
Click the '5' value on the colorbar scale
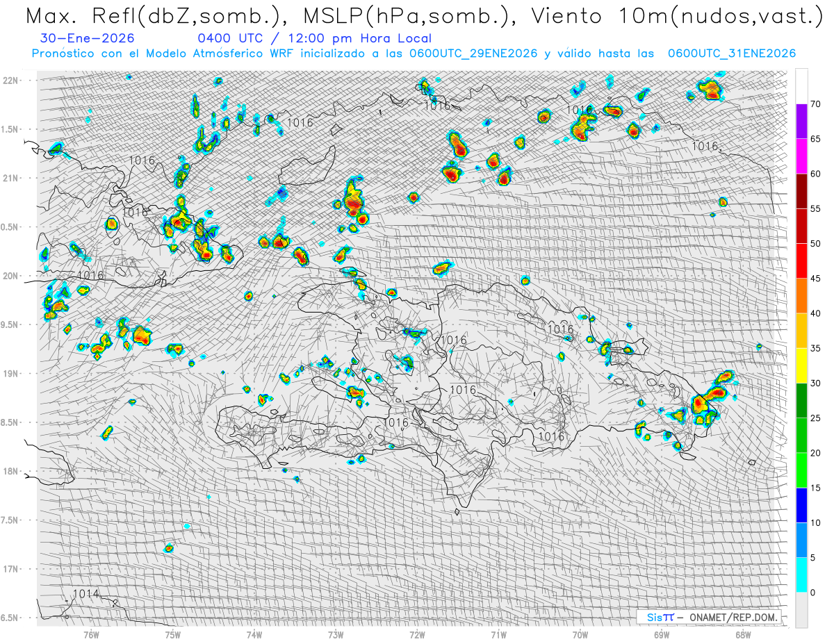point(813,558)
